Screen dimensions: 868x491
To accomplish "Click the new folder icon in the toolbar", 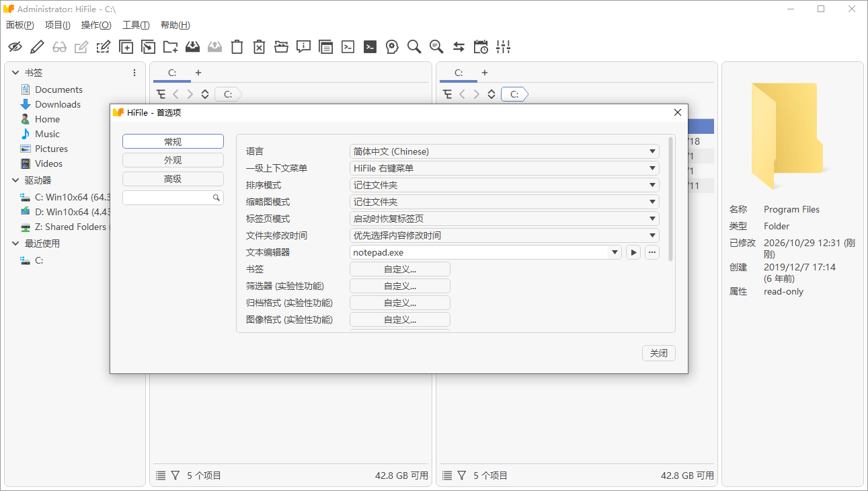I will tap(170, 46).
